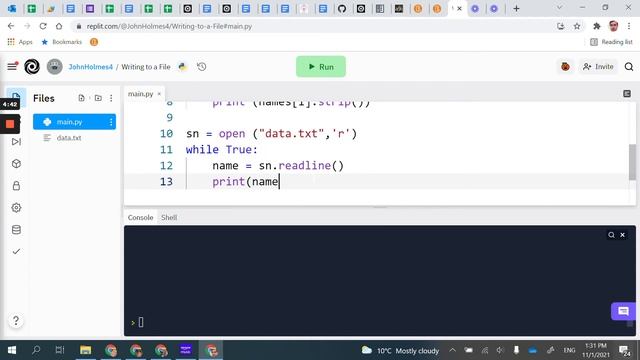Viewport: 640px width, 360px height.
Task: Go back in browser history
Action: pyautogui.click(x=11, y=26)
